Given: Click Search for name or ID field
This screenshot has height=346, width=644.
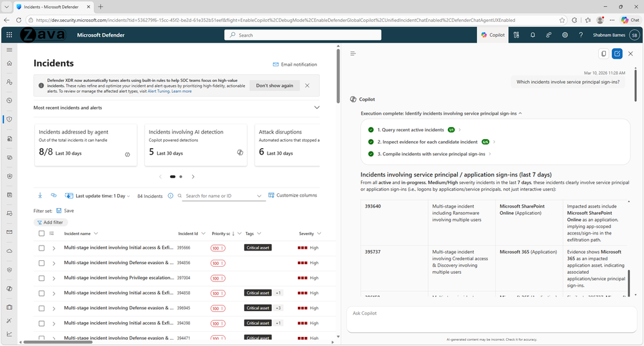Looking at the screenshot, I should pyautogui.click(x=220, y=196).
